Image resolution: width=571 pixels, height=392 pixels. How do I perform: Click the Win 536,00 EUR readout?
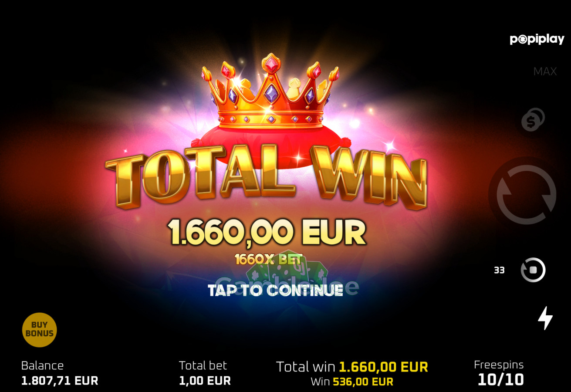click(x=352, y=382)
